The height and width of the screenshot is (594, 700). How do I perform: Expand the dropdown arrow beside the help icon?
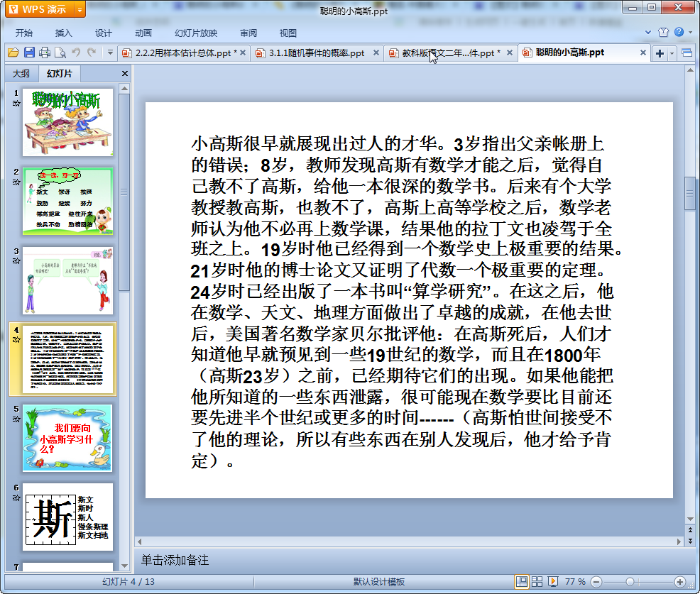tap(691, 32)
